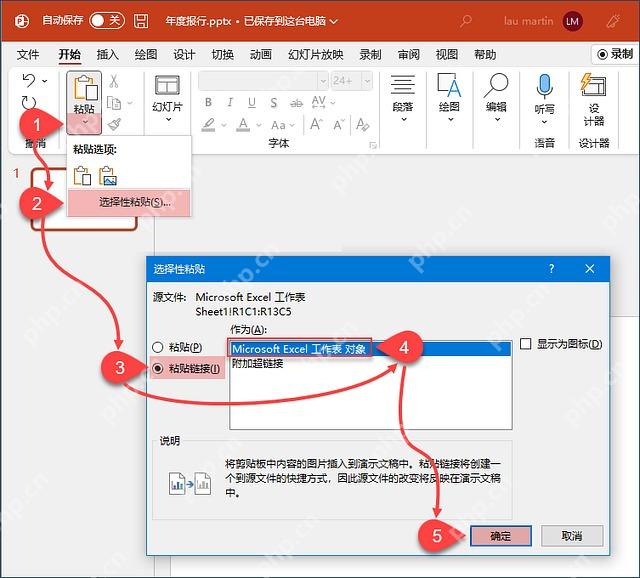Open the AV character spacing control
The width and height of the screenshot is (640, 578).
(323, 102)
